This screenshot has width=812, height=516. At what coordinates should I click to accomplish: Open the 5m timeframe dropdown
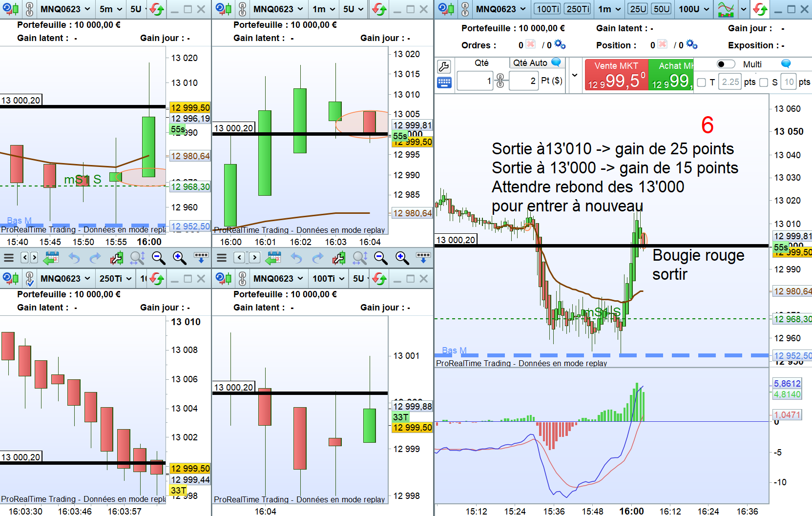[x=110, y=9]
